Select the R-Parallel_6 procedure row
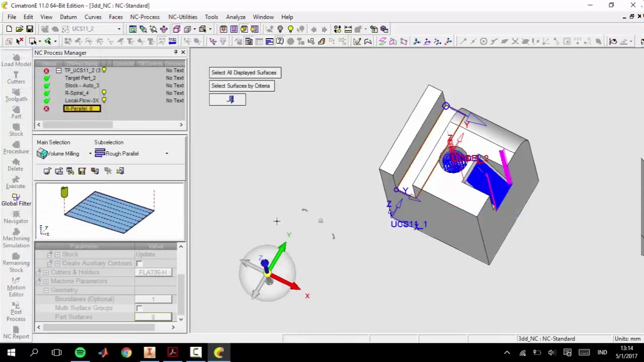Image resolution: width=644 pixels, height=362 pixels. coord(82,109)
